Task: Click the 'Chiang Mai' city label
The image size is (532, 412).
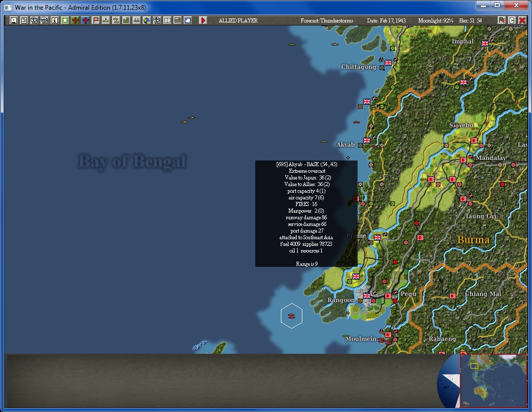Action: pos(483,293)
